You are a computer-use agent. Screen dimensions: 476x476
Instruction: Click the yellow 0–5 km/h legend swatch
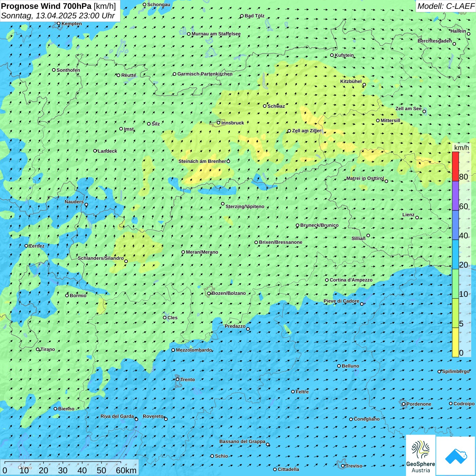[455, 342]
